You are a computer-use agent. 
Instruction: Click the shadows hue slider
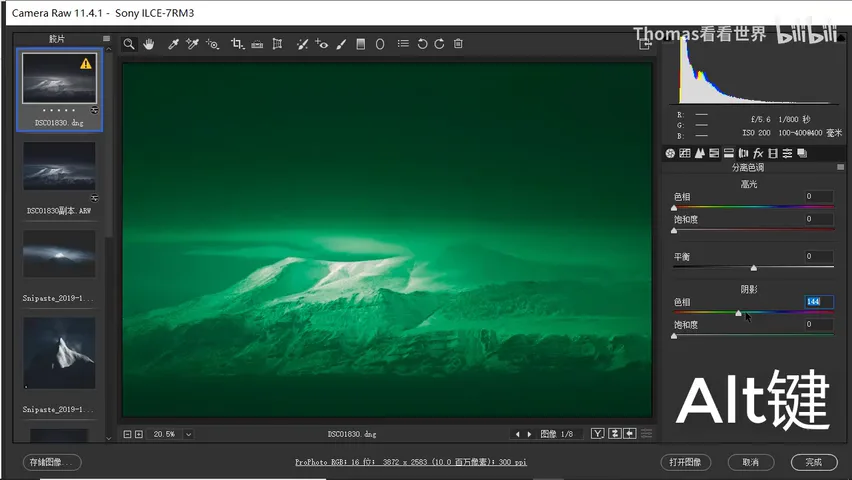point(753,313)
